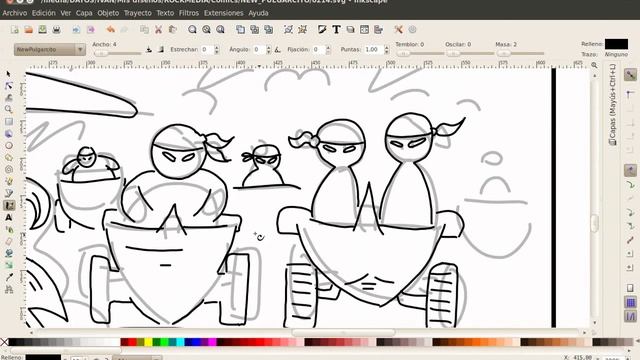Open the Trayecto menu

click(138, 13)
